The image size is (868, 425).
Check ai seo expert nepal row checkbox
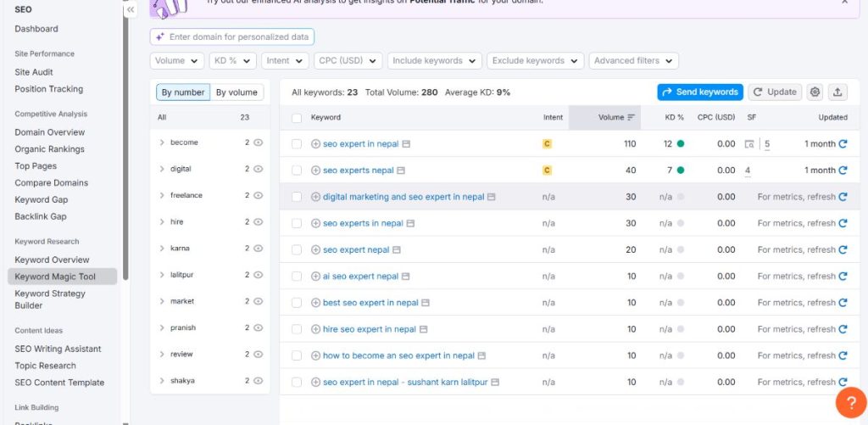297,277
